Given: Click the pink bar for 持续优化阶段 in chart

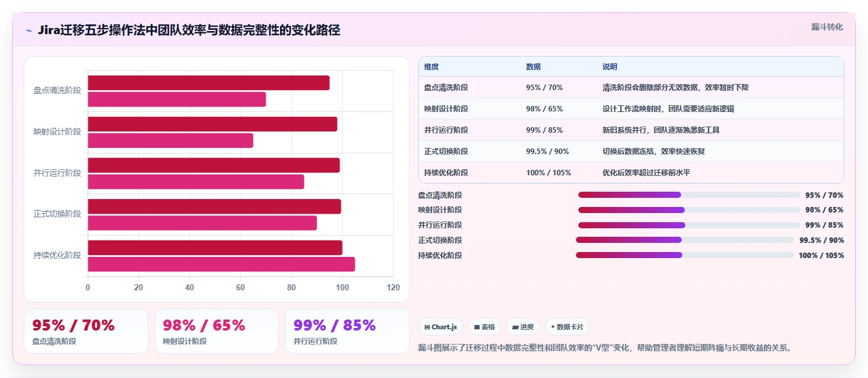Looking at the screenshot, I should tap(222, 264).
